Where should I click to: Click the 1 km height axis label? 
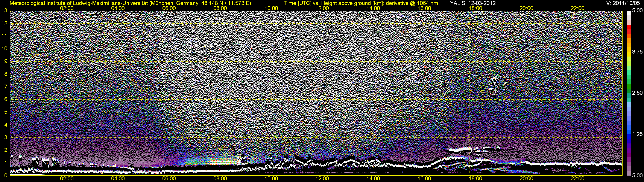click(x=6, y=163)
